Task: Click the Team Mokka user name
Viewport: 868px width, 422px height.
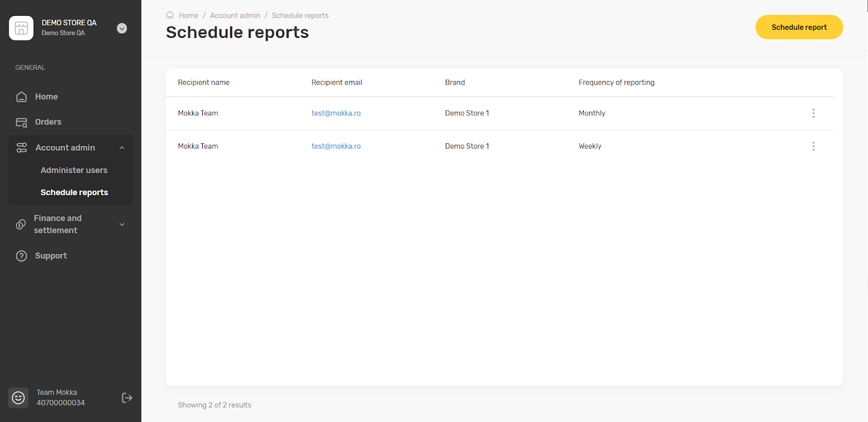Action: pyautogui.click(x=57, y=392)
